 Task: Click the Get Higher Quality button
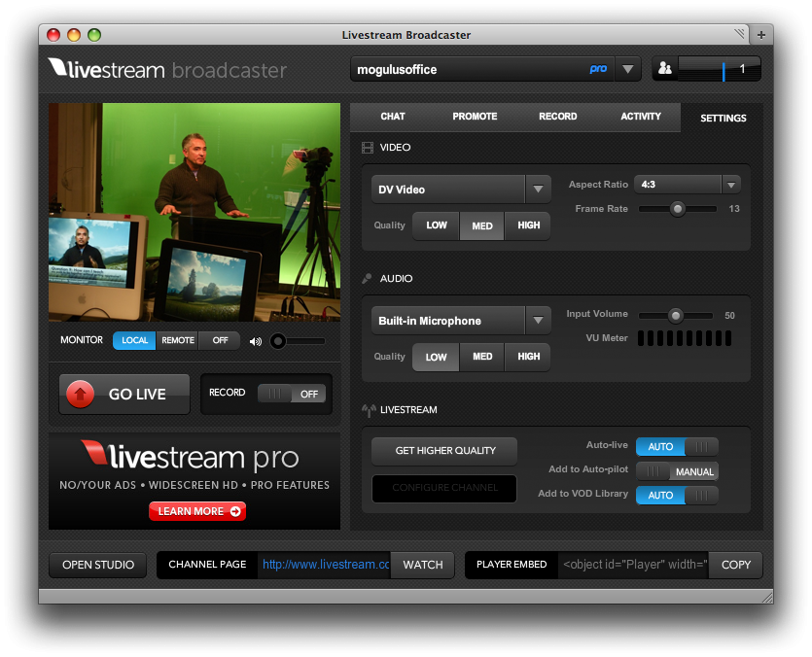(444, 451)
